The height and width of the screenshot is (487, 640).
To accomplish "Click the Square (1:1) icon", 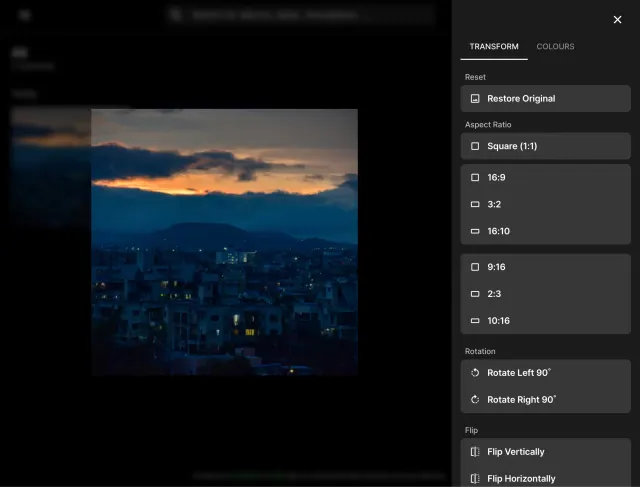I will [x=475, y=146].
